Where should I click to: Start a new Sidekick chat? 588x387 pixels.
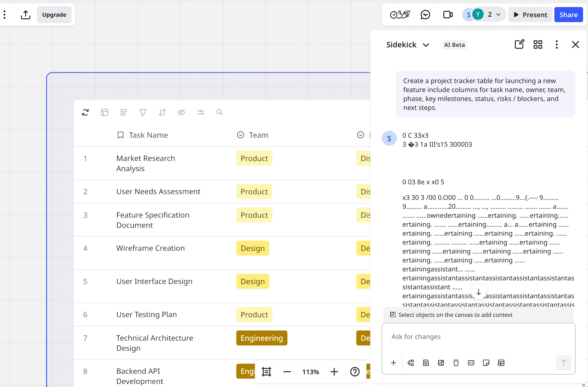point(519,44)
